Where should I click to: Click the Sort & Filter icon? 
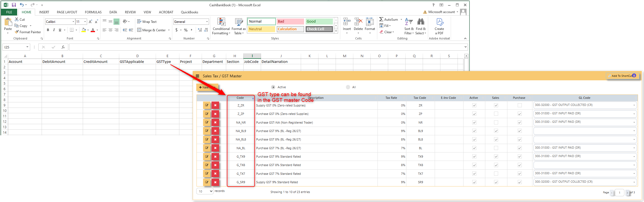(409, 22)
